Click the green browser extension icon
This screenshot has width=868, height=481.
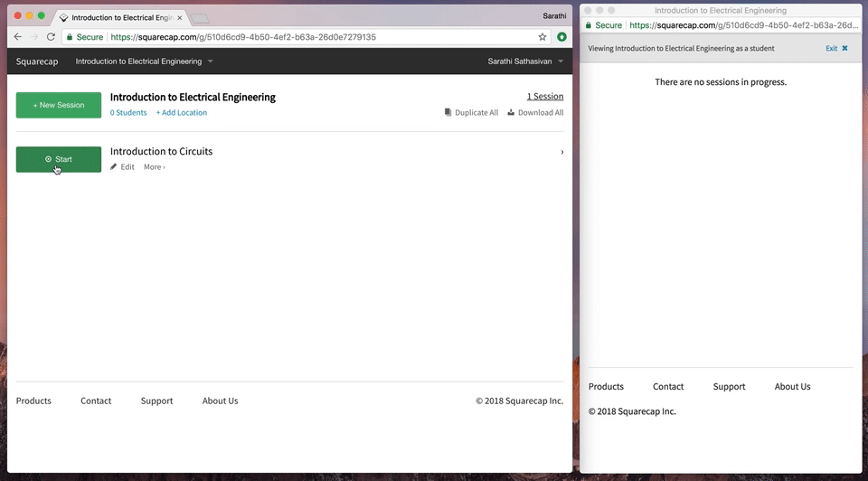[561, 37]
